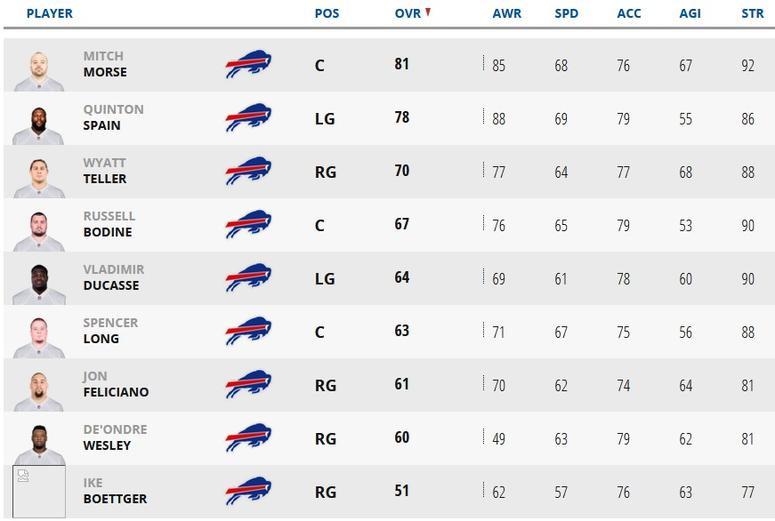775x521 pixels.
Task: Click the Bills logo in Wyatt Teller's row
Action: (x=248, y=171)
